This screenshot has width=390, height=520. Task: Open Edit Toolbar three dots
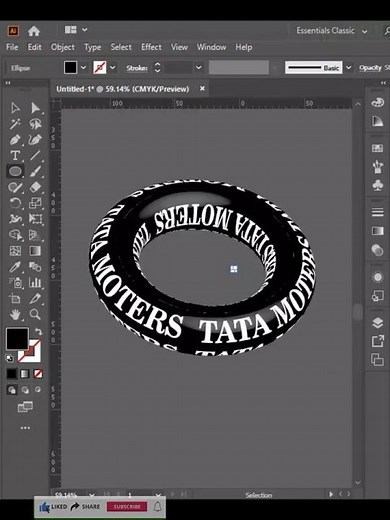coord(25,428)
